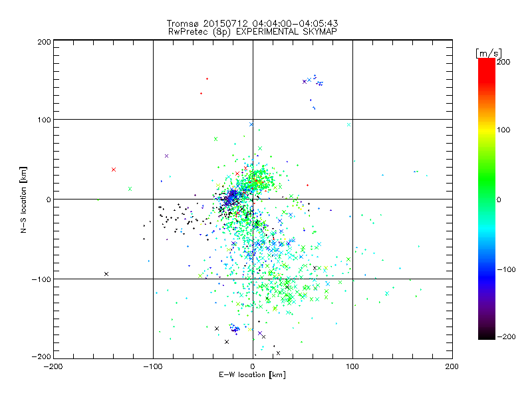Screen dimensions: 532x399
Task: Click the y-axis tick label '200'
Action: 45,42
